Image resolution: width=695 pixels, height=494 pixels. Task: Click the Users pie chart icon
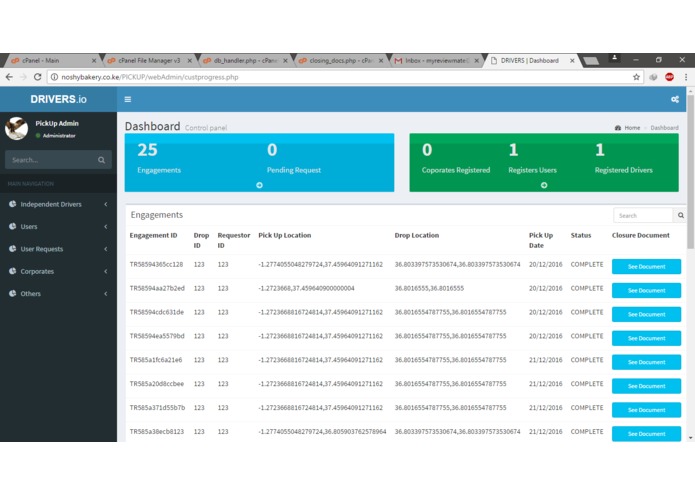[x=12, y=226]
